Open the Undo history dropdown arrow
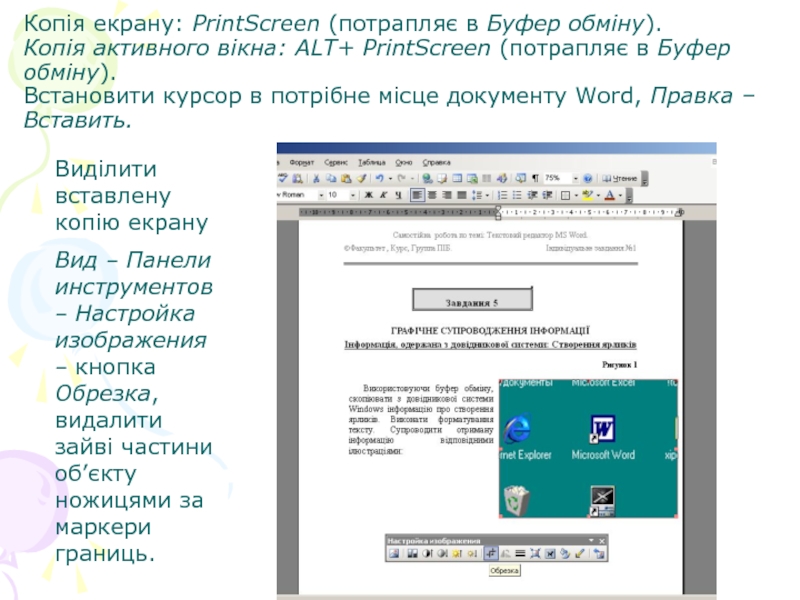Screen dimensions: 800x600 pos(390,178)
